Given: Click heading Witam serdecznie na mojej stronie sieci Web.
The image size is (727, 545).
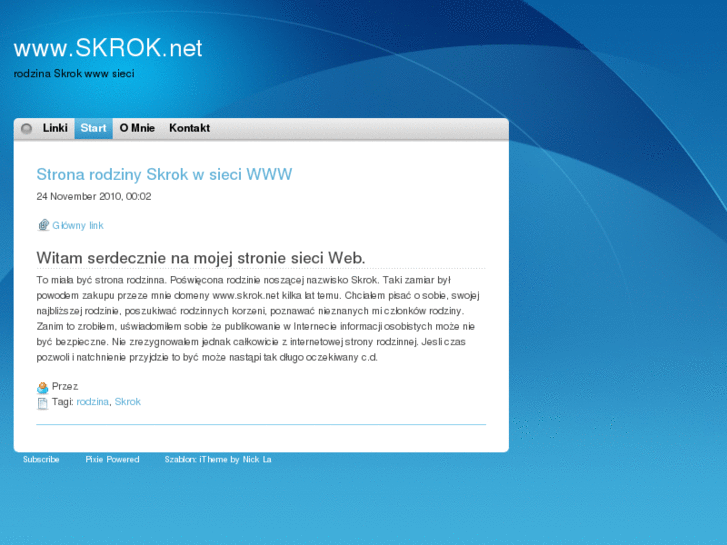Looking at the screenshot, I should [x=201, y=258].
